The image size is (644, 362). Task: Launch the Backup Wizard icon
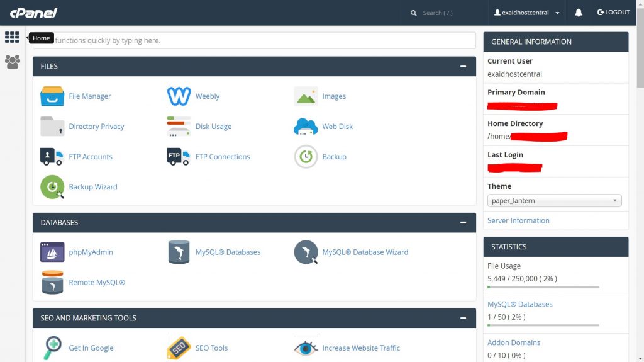pyautogui.click(x=52, y=187)
